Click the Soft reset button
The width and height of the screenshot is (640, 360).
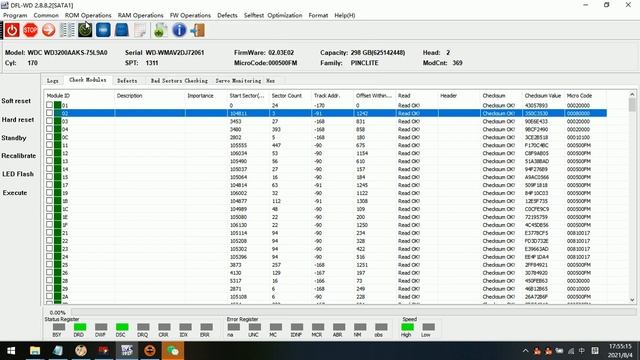pos(16,101)
